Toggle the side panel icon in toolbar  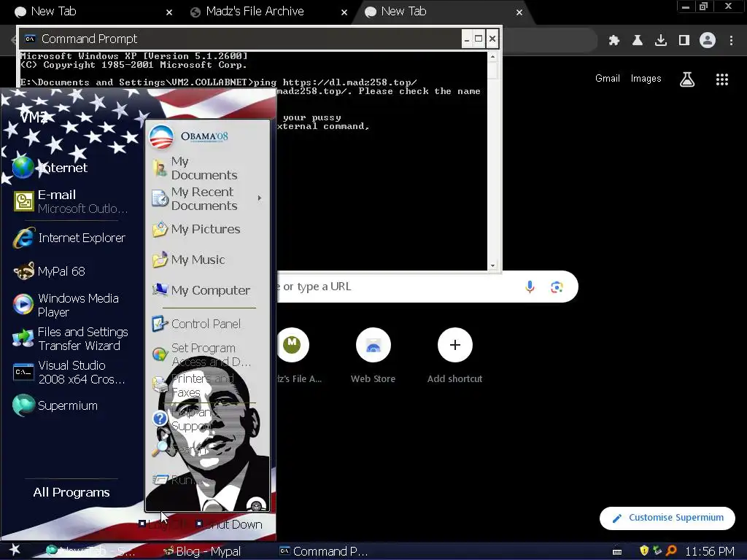click(x=684, y=41)
